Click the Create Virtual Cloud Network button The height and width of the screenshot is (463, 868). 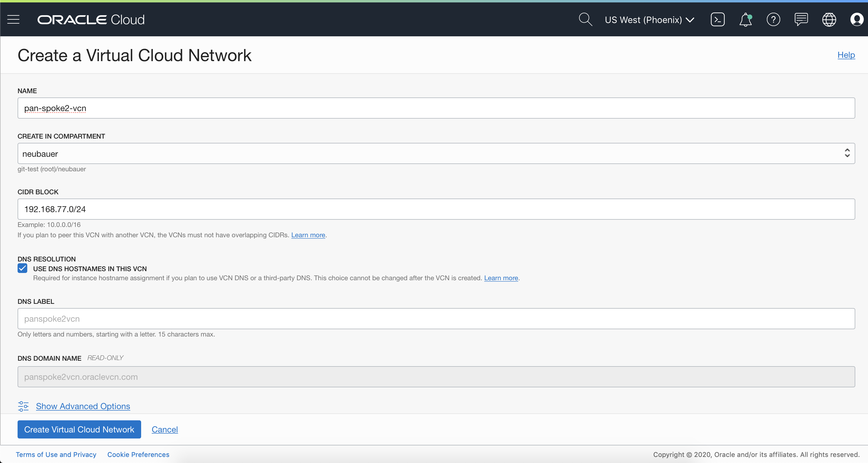79,429
